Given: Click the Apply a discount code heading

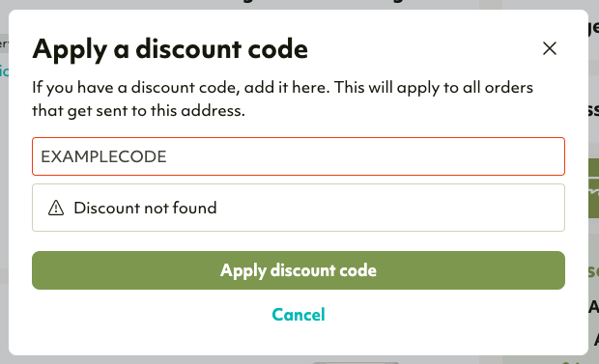Looking at the screenshot, I should (x=170, y=49).
